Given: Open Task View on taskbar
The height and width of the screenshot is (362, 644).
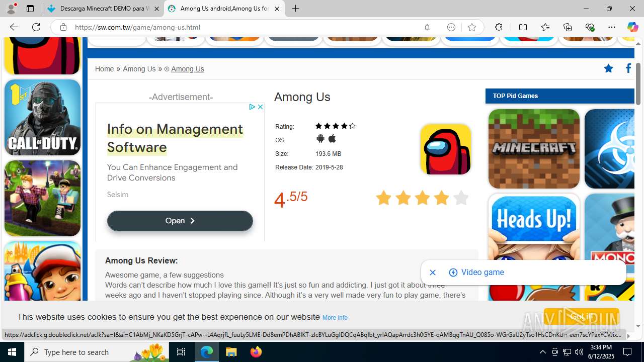Looking at the screenshot, I should [x=181, y=352].
